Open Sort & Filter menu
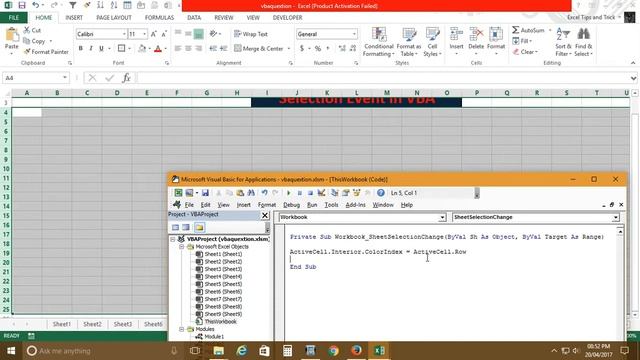640x360 pixels. click(563, 42)
